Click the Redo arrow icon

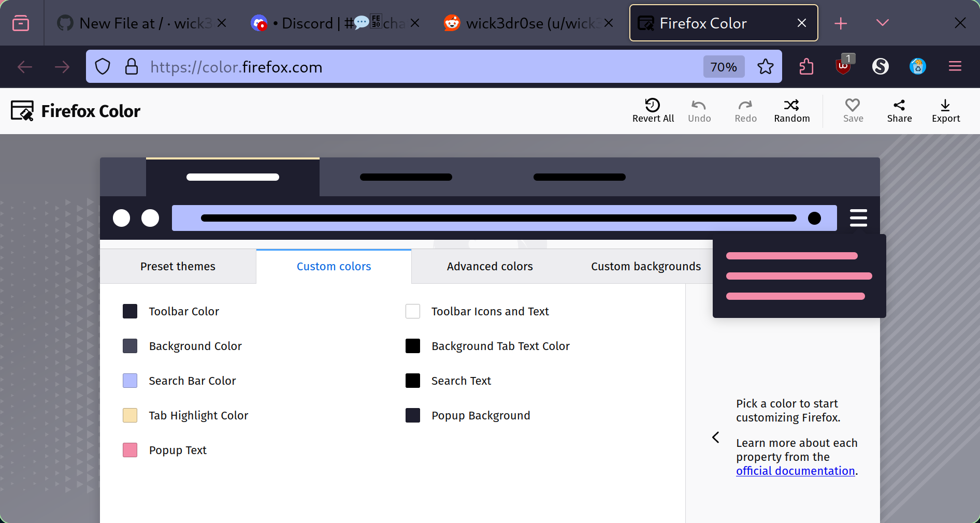click(x=745, y=105)
